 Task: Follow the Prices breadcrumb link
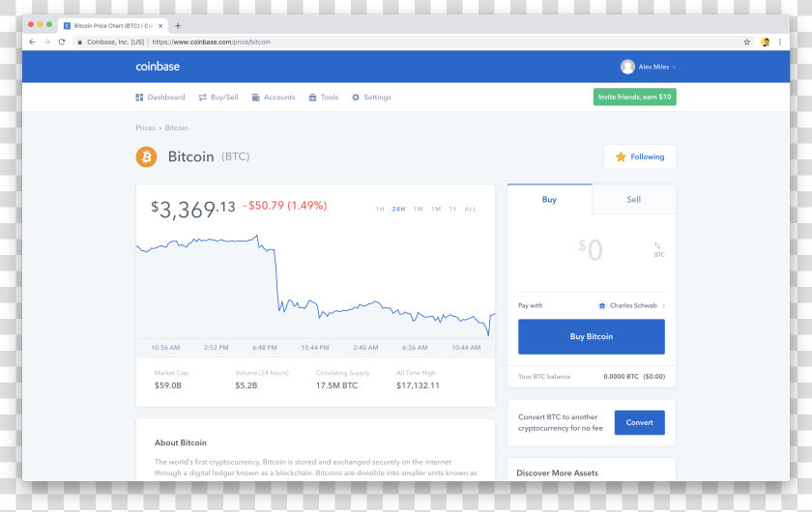click(145, 128)
